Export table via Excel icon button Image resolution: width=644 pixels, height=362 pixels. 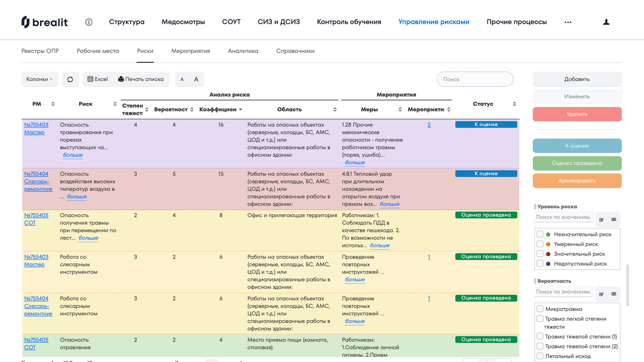98,79
